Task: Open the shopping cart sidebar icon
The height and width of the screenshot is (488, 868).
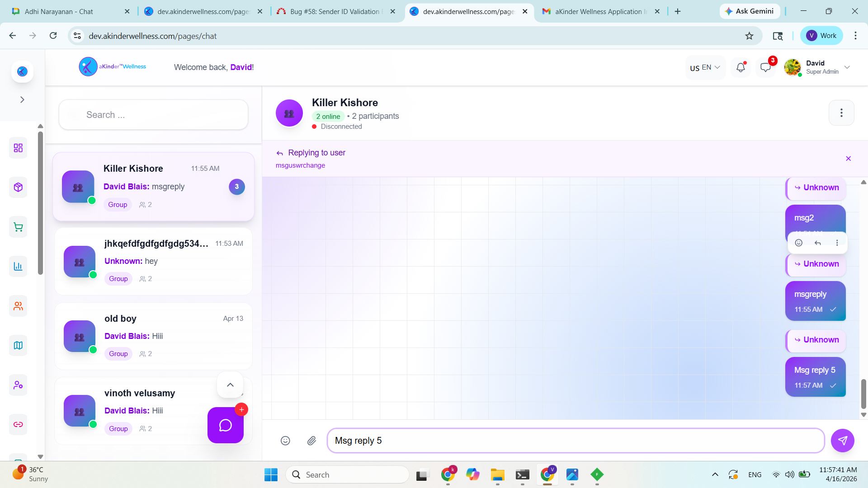Action: 18,227
